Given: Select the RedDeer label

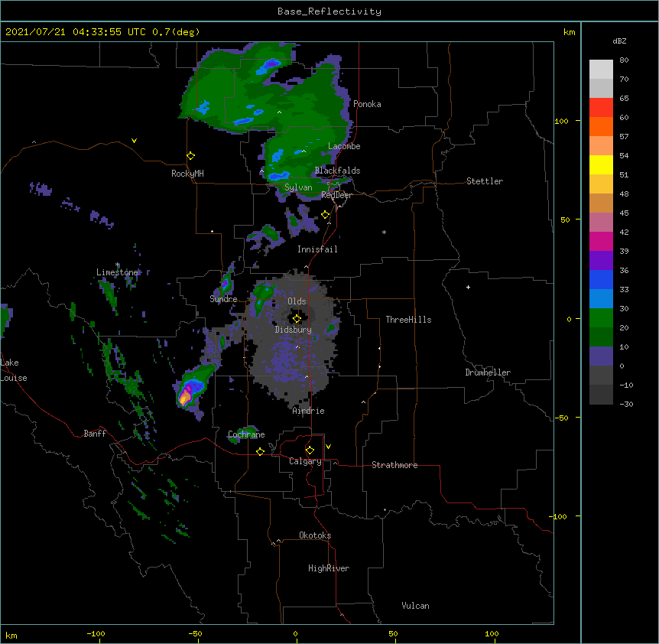Looking at the screenshot, I should (x=336, y=195).
